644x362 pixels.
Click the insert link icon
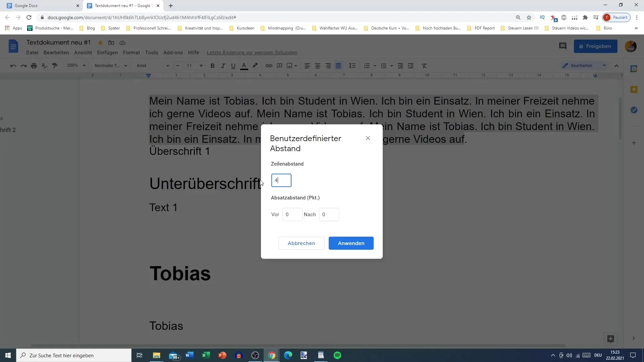coord(269,66)
